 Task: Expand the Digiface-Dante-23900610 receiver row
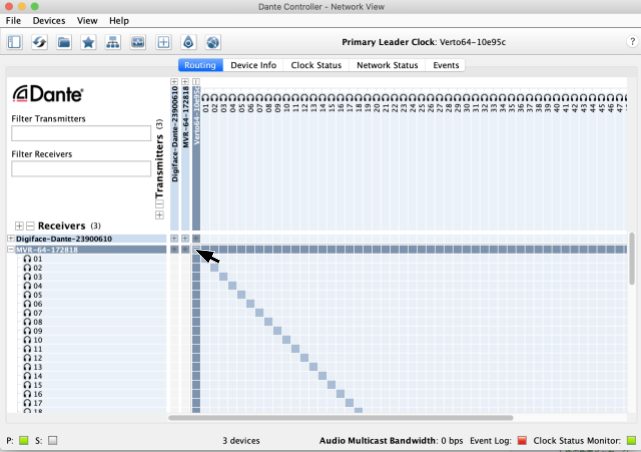click(x=10, y=239)
